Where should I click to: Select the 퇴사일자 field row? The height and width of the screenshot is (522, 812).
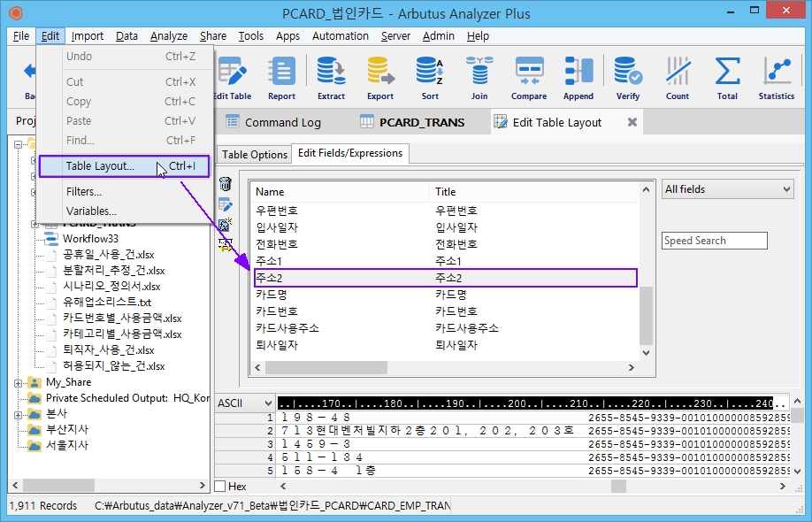[445, 345]
